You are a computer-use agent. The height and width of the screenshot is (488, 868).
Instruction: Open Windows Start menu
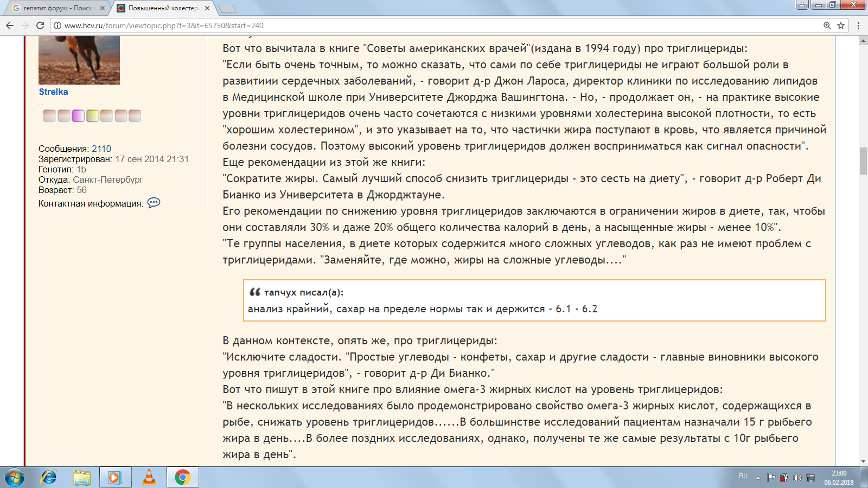click(x=15, y=477)
